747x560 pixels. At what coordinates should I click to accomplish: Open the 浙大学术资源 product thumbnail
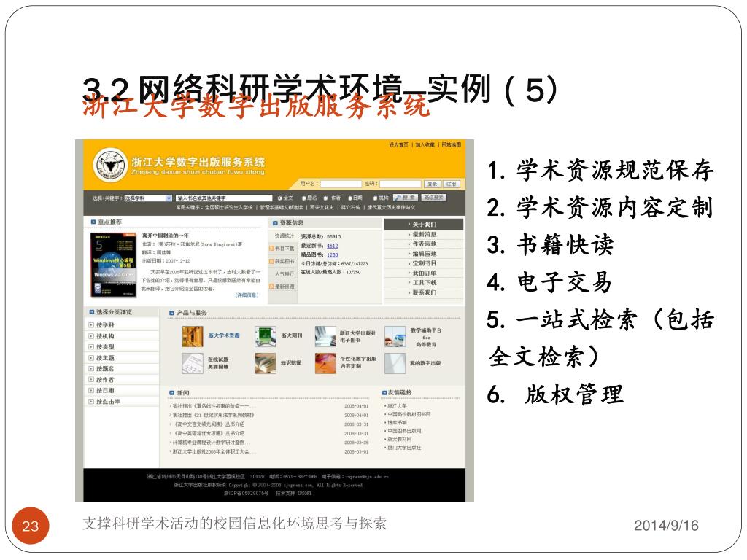click(192, 336)
